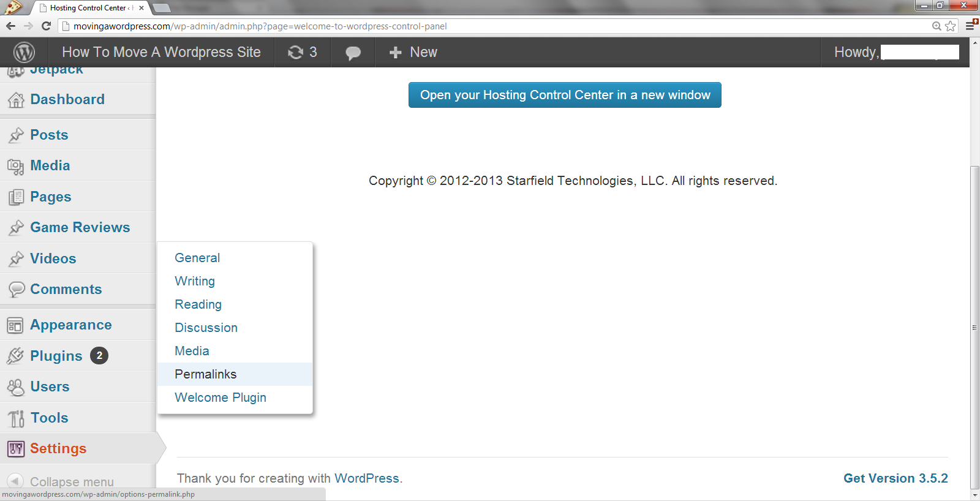Click the Appearance sidebar icon
980x501 pixels.
tap(15, 325)
